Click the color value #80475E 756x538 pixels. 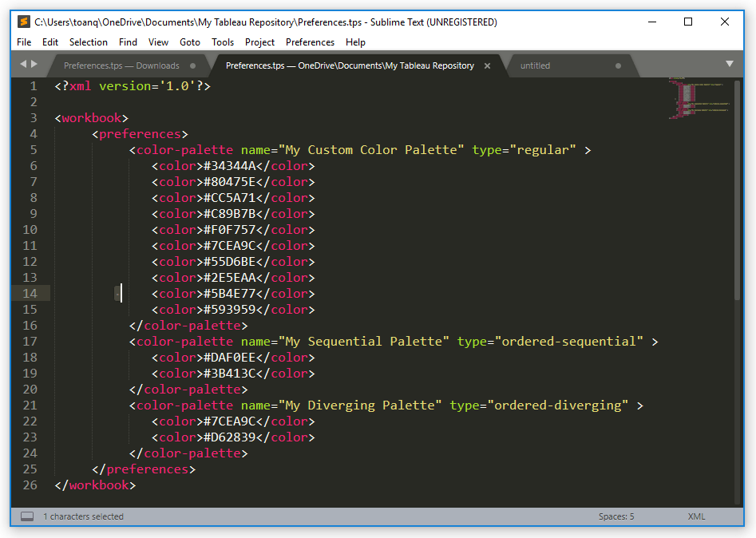229,182
